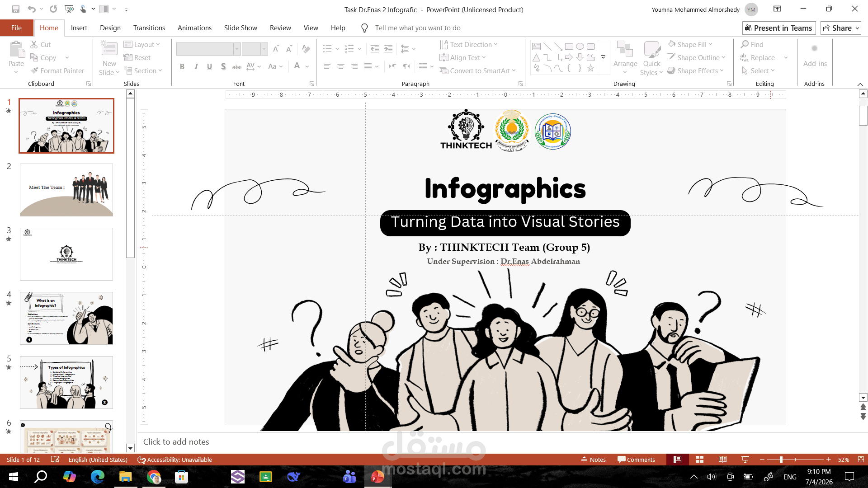This screenshot has width=868, height=488.
Task: Start Slide Show from the status bar icon
Action: (x=745, y=460)
